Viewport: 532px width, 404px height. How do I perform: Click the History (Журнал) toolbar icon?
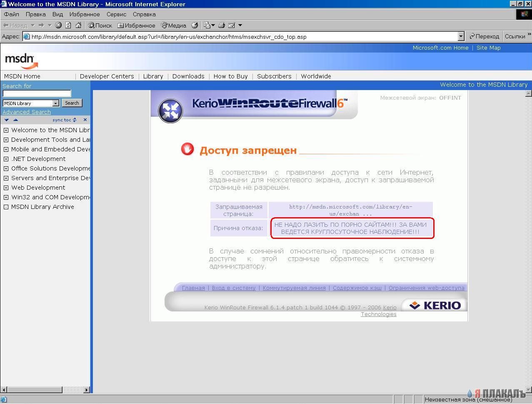(195, 25)
